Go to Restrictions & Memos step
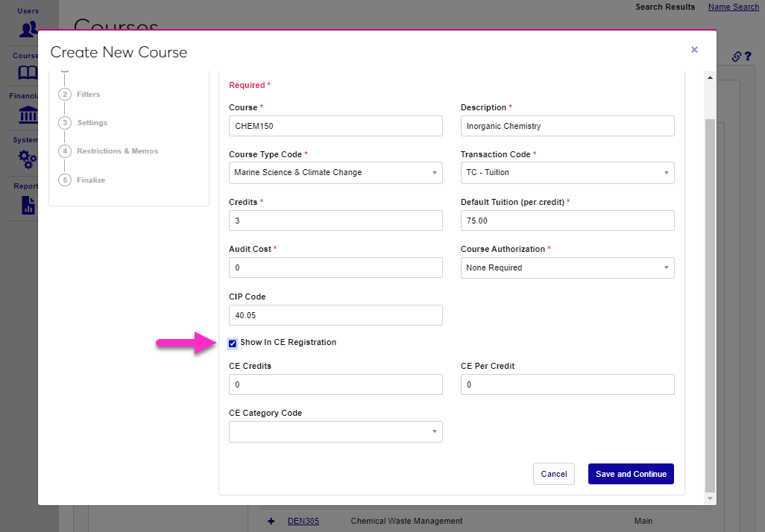765x532 pixels. coord(117,151)
